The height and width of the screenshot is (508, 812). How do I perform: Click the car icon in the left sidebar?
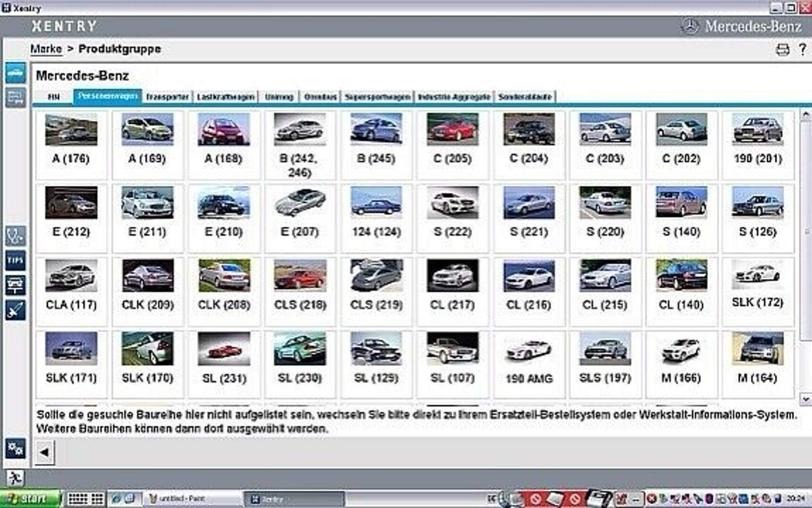coord(15,73)
